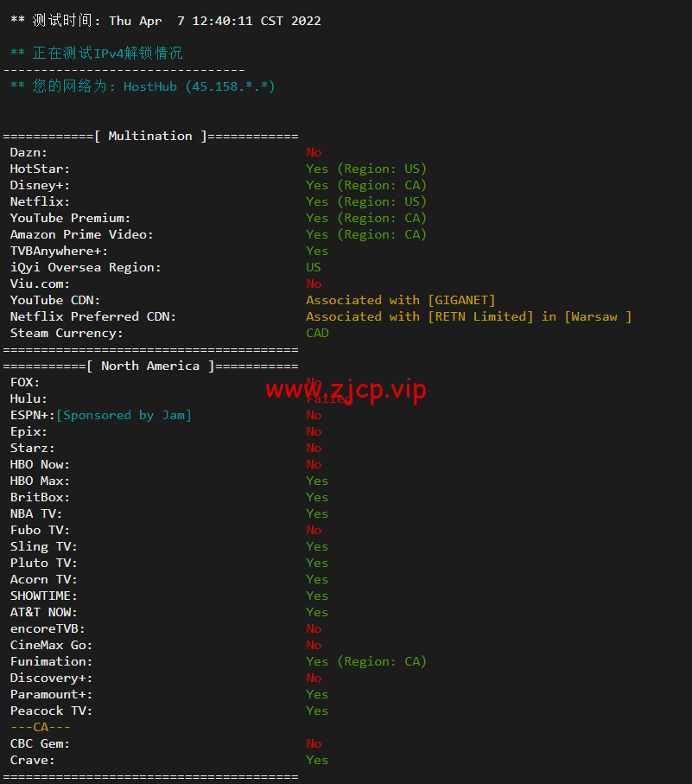
Task: Click the 'Pluto TV:' label
Action: [44, 564]
